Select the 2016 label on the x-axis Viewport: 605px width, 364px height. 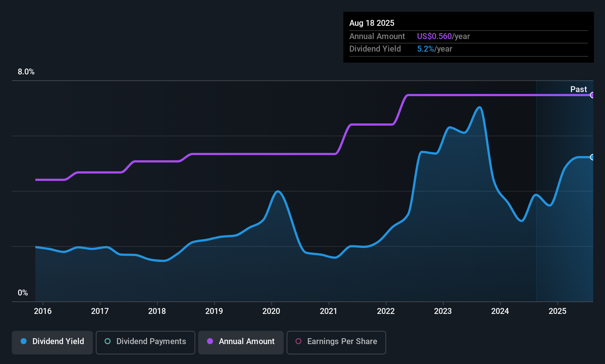point(43,311)
